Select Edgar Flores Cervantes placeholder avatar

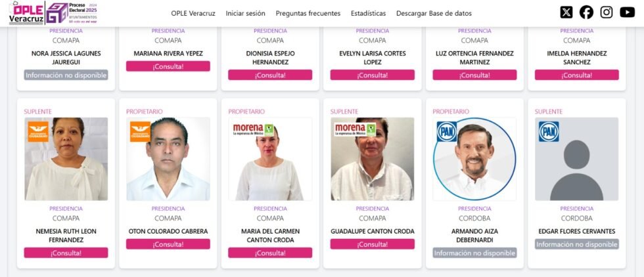click(x=577, y=159)
